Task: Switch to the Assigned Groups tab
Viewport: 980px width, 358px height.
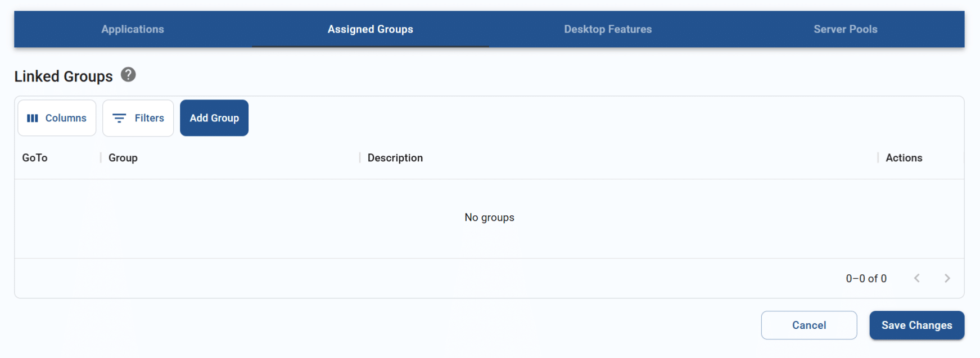Action: point(370,29)
